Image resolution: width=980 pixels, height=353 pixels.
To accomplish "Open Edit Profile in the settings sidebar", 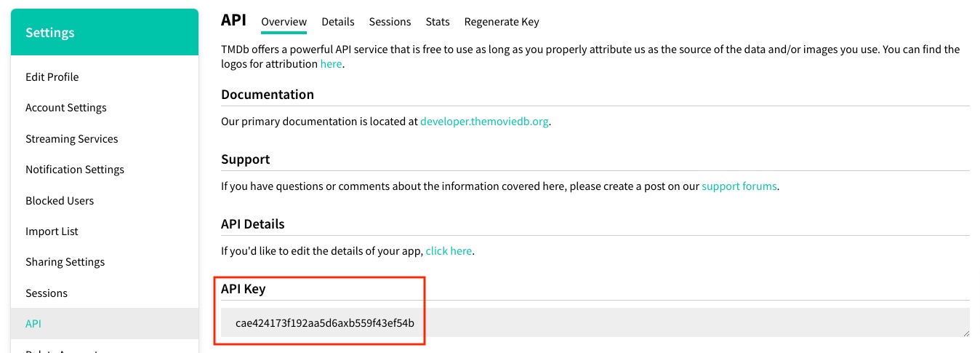I will 52,77.
